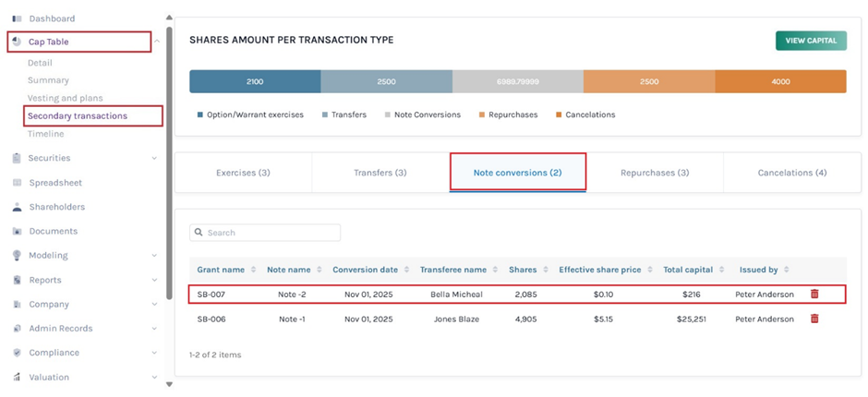Click the Cancelations 4000 bar segment
This screenshot has width=868, height=397.
click(780, 81)
